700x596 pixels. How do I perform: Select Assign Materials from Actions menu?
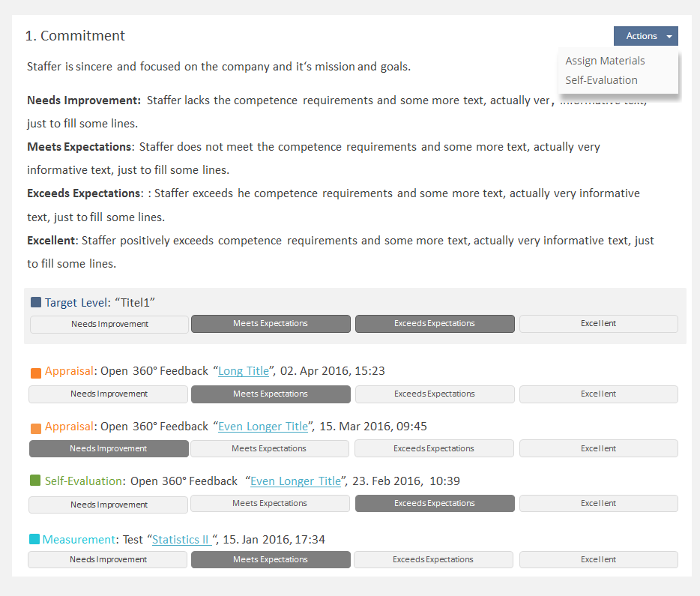click(605, 61)
